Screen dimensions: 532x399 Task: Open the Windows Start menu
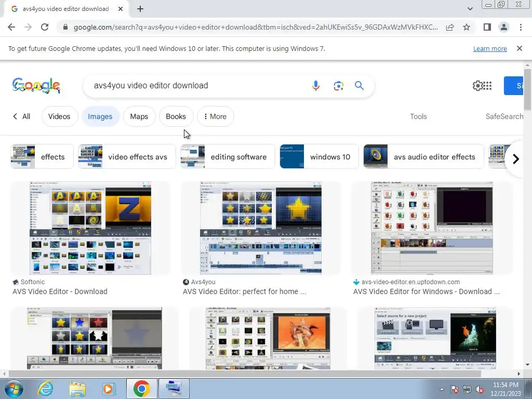tap(14, 389)
